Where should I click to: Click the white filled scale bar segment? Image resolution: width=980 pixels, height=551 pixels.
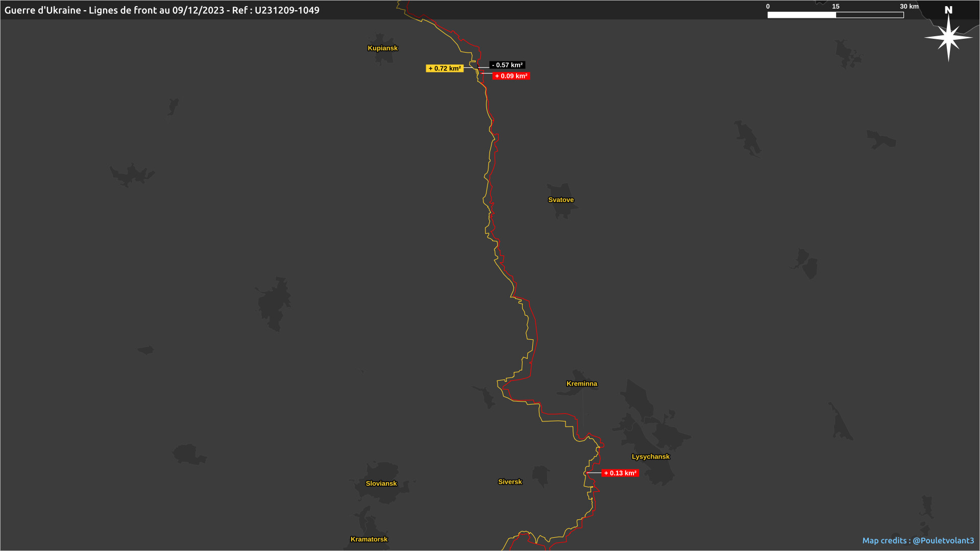[801, 15]
